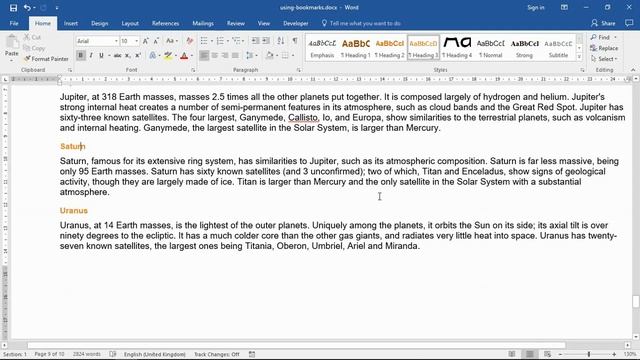Apply superscript formatting
The image size is (640, 360).
click(x=138, y=56)
